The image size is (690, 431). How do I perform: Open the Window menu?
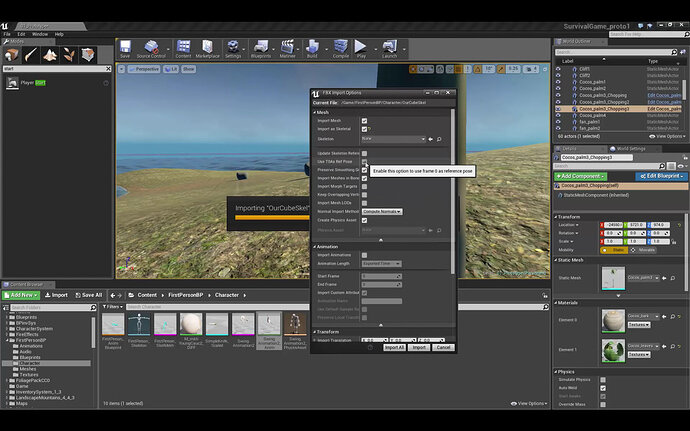(39, 33)
